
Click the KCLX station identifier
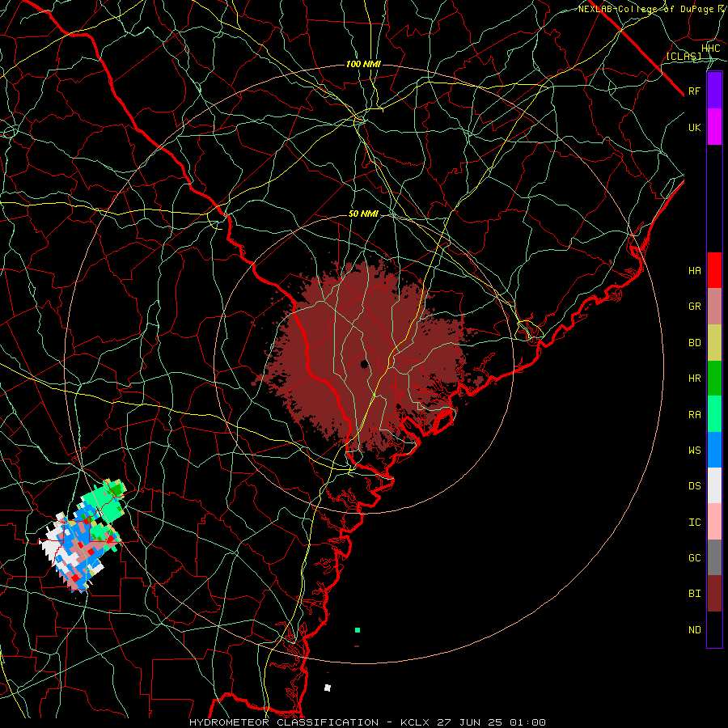coord(415,722)
